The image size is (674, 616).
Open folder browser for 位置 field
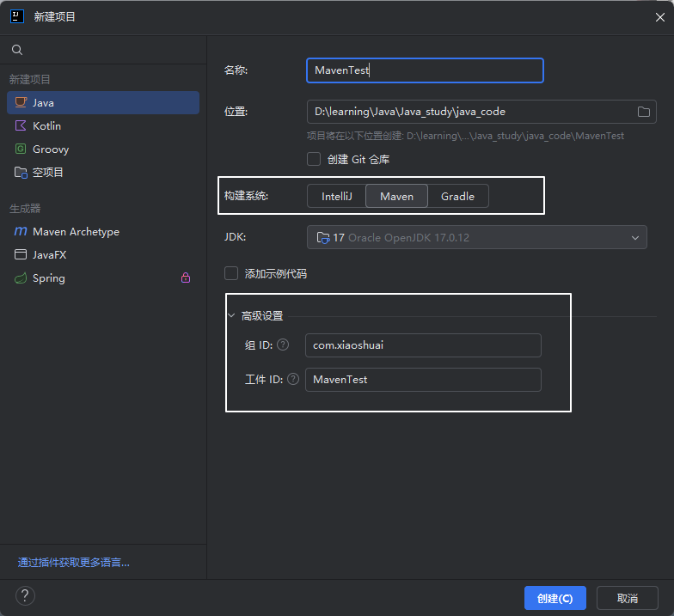pos(643,112)
